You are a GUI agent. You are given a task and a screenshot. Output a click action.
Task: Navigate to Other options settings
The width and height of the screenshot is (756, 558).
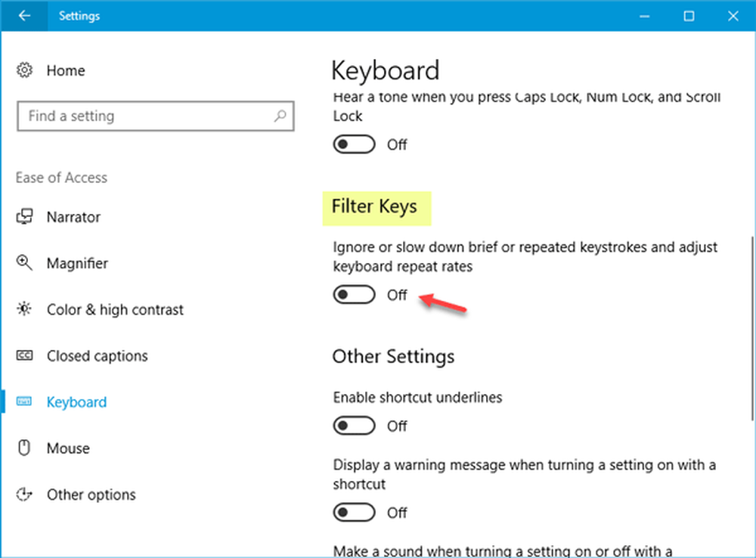[91, 494]
